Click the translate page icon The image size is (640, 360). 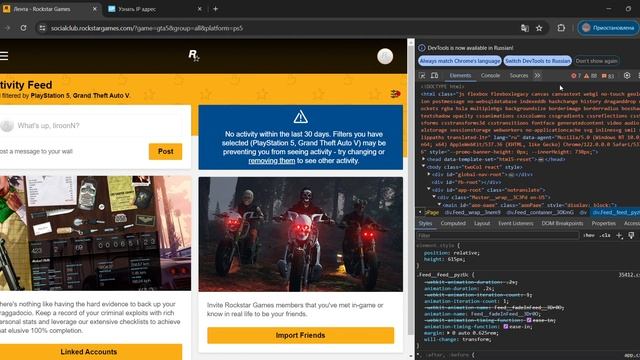(524, 28)
